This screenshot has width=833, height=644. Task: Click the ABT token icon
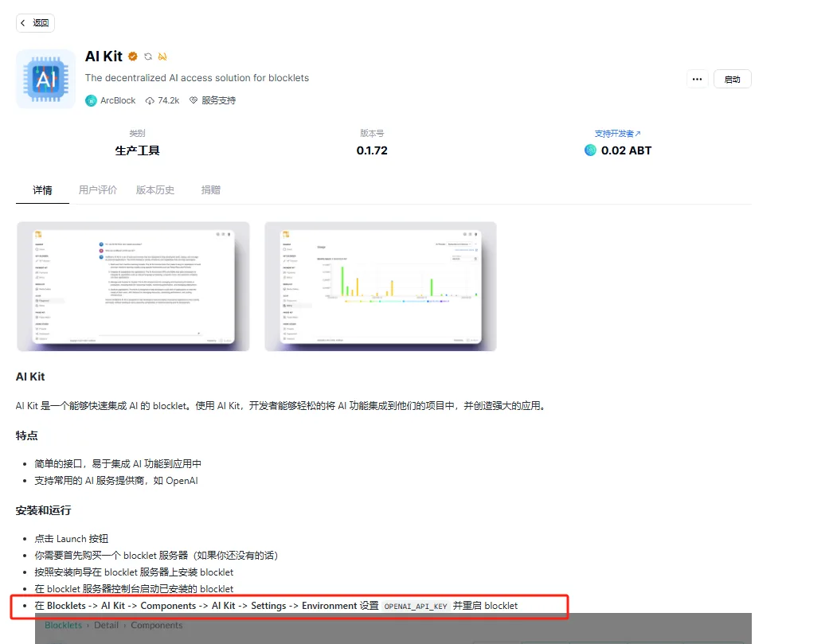pos(590,150)
